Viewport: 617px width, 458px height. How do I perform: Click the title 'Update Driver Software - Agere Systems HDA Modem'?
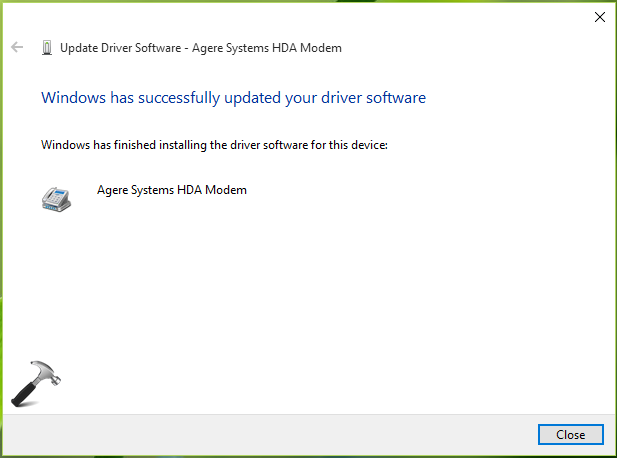201,48
